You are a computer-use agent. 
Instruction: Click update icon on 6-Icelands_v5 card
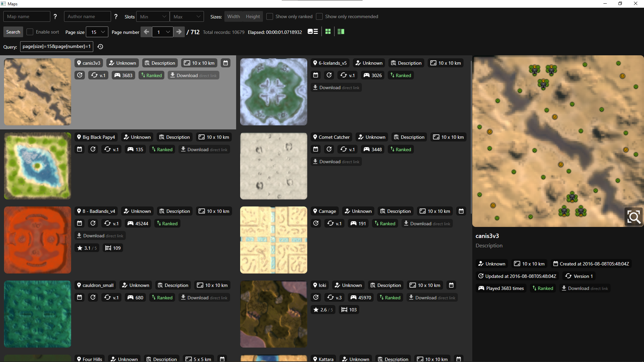point(329,75)
